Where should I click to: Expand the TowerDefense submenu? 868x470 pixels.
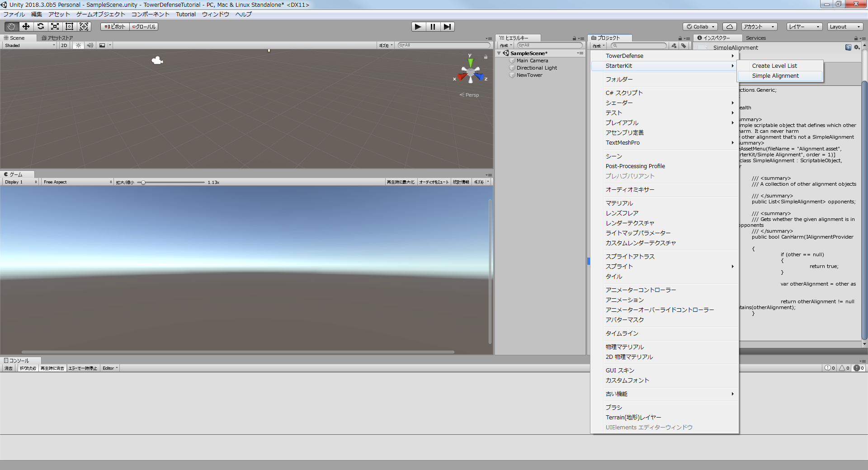tap(665, 56)
